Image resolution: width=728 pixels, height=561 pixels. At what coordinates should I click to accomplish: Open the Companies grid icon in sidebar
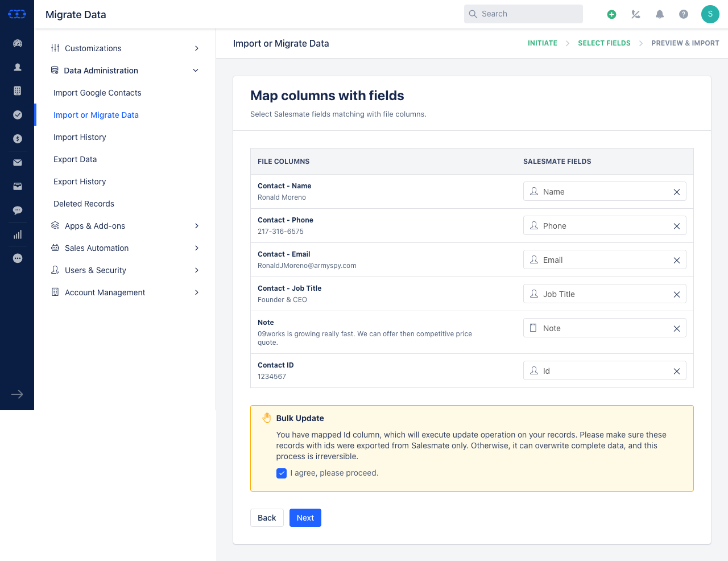[x=18, y=91]
